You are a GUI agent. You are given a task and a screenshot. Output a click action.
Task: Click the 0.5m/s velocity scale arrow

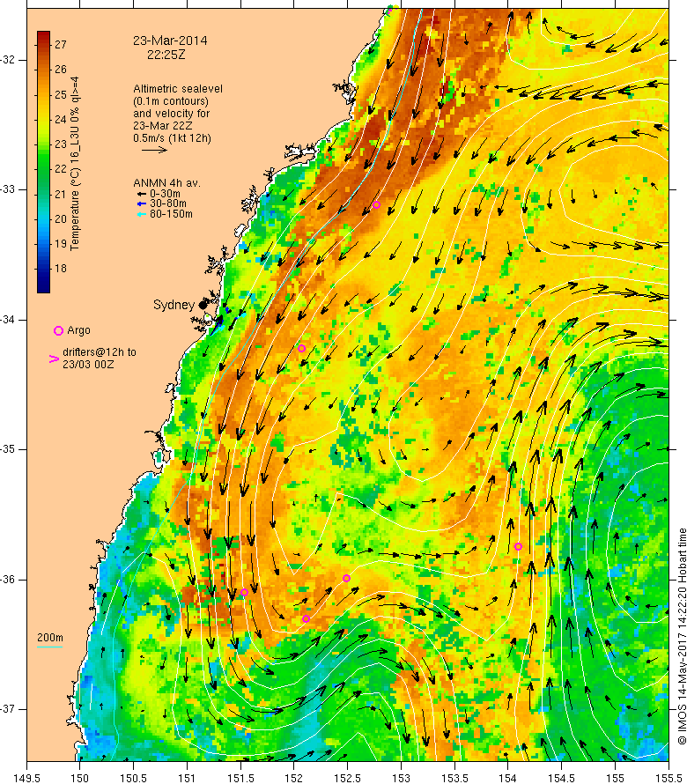click(154, 150)
